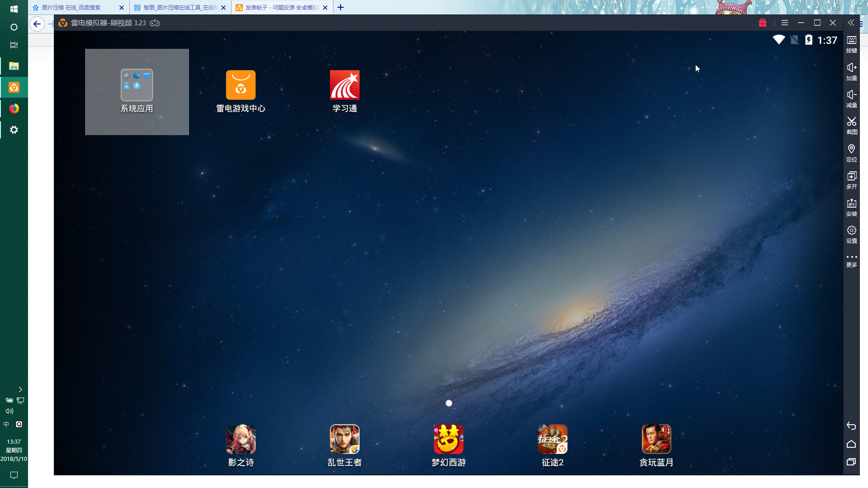The width and height of the screenshot is (868, 488).
Task: Decrease volume with 减量 button
Action: tap(851, 98)
